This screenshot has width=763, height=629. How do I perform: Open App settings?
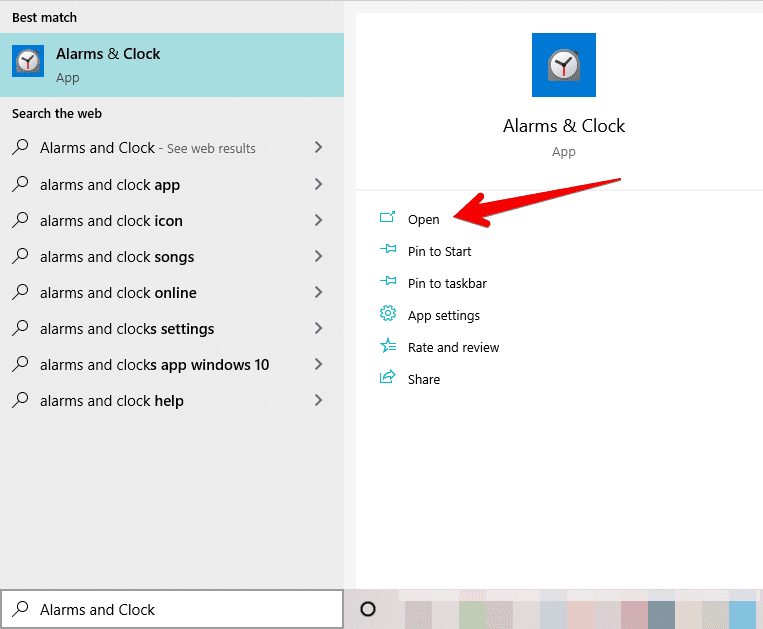(444, 316)
